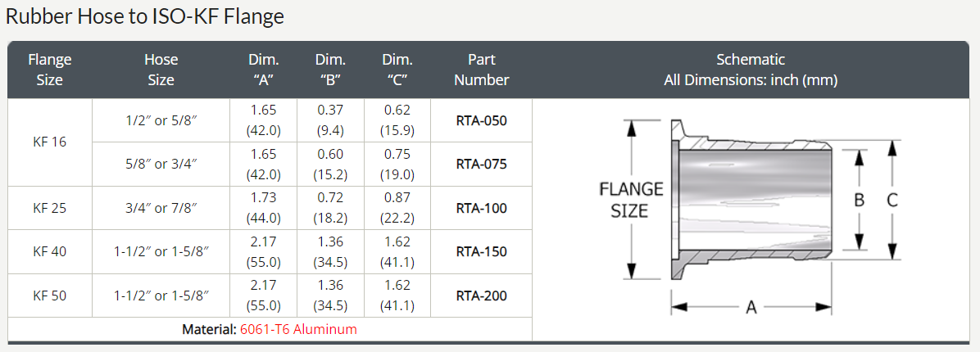Select part number RTA-050

[481, 120]
